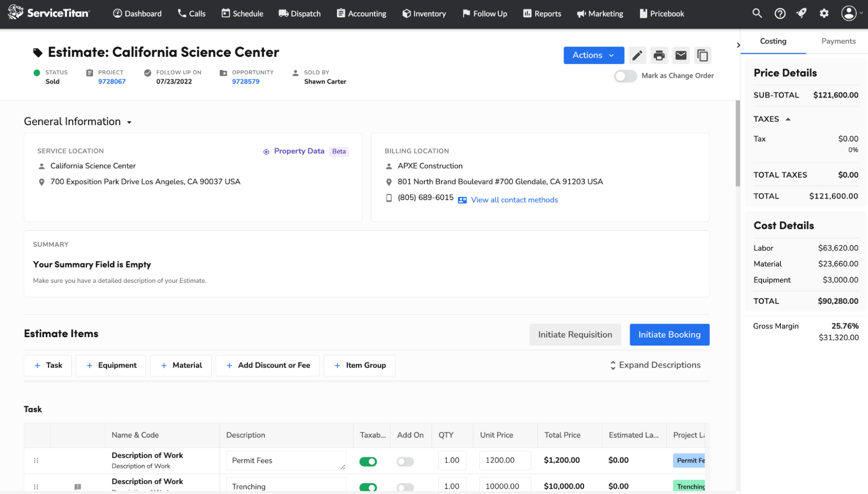Click the Initiate Booking button
The width and height of the screenshot is (868, 494).
(669, 335)
